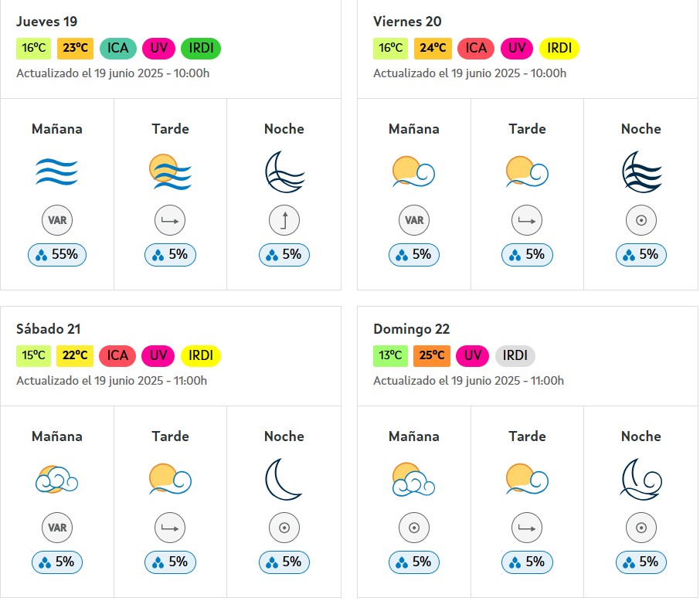Click 25°C max temperature tag Domingo
Image resolution: width=700 pixels, height=601 pixels.
pyautogui.click(x=432, y=355)
